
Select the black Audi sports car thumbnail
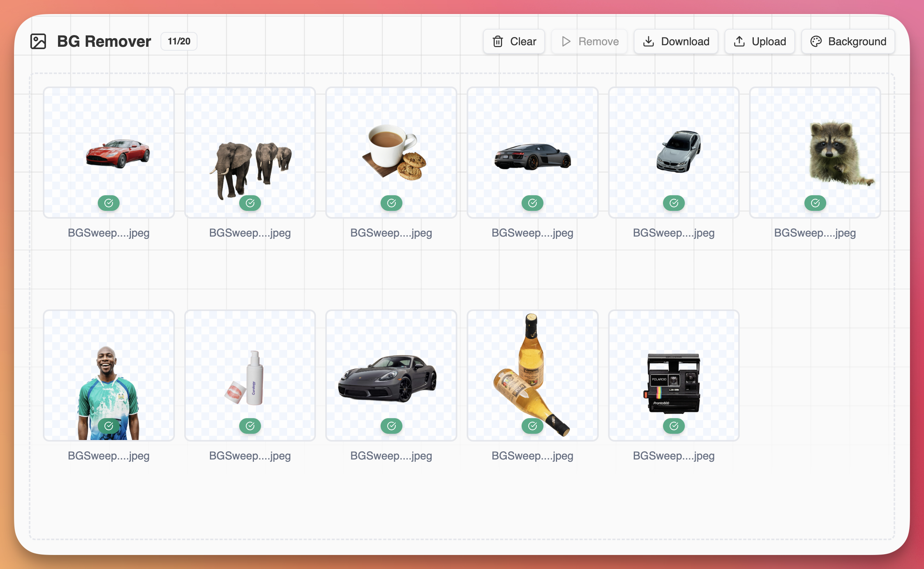coord(533,156)
